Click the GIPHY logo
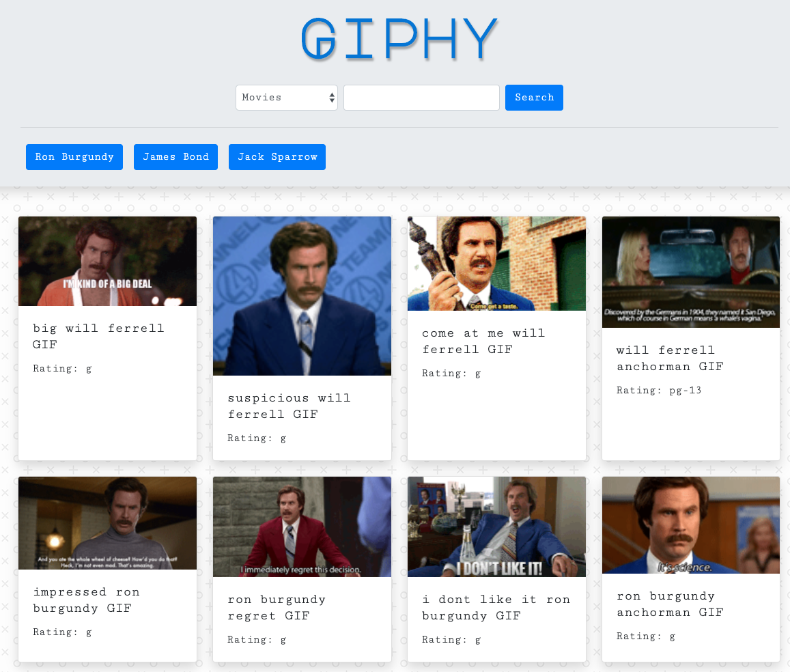The image size is (790, 672). 399,38
